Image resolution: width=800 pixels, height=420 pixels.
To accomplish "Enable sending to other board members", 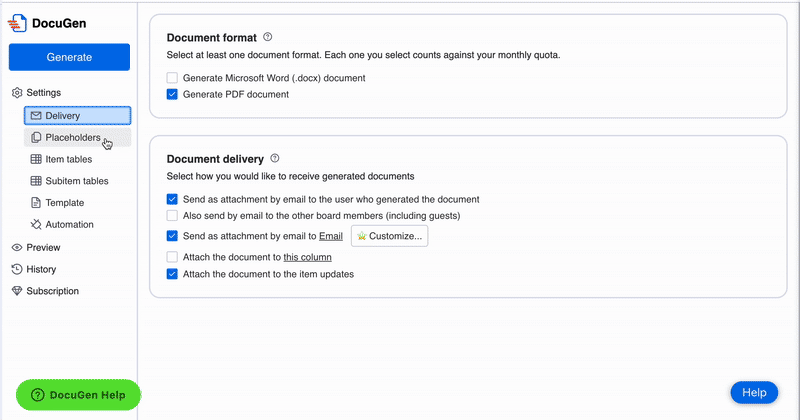I will click(173, 215).
